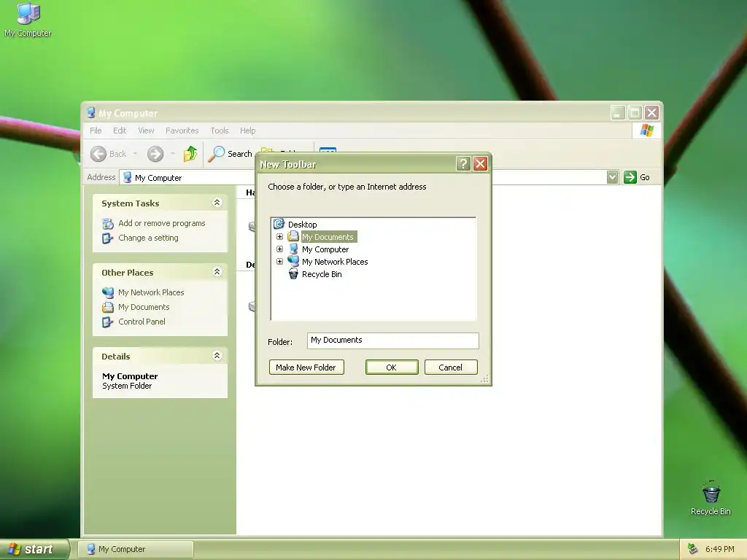Screen dimensions: 747x560
Task: Click the green Go arrow icon
Action: pyautogui.click(x=630, y=177)
